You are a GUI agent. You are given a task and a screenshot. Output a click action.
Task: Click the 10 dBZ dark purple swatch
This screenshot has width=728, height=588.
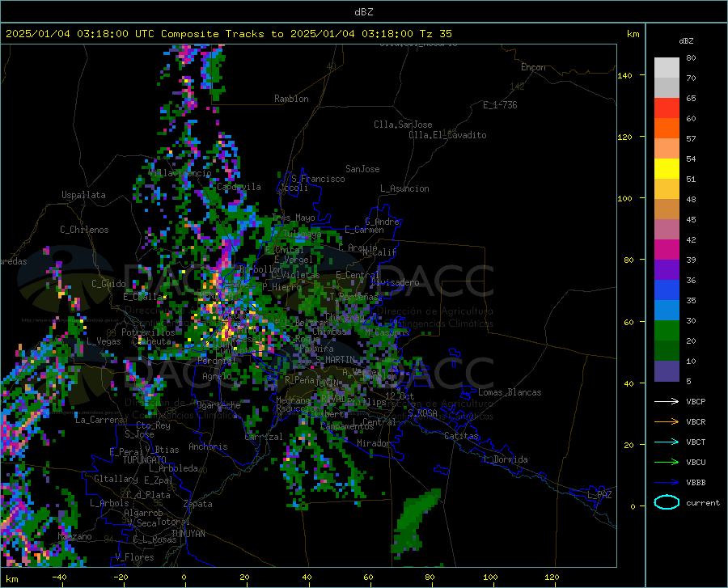click(667, 371)
